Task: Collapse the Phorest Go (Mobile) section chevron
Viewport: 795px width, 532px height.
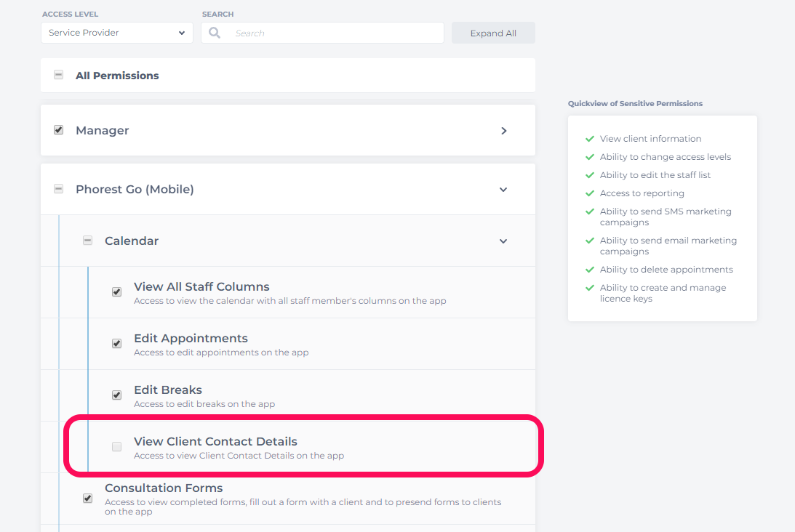Action: click(x=503, y=190)
